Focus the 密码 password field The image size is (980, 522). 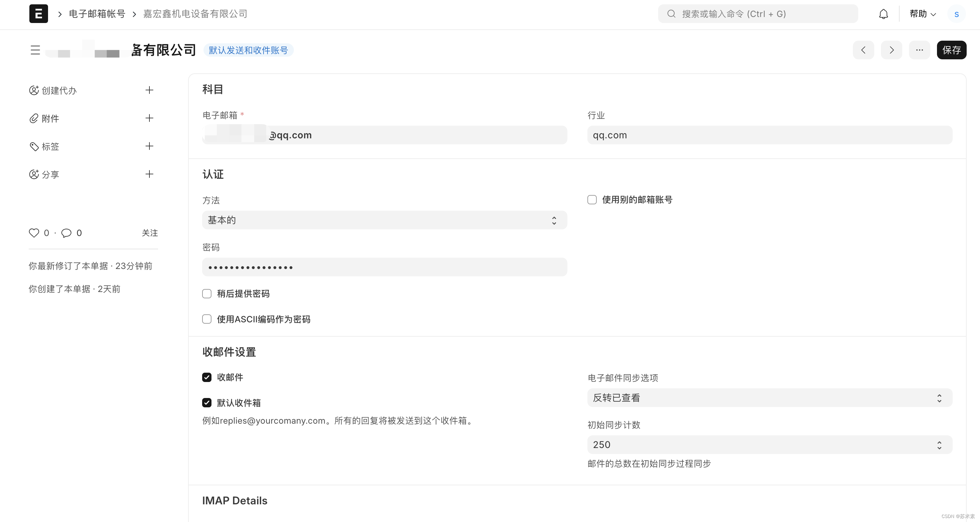[x=384, y=267]
